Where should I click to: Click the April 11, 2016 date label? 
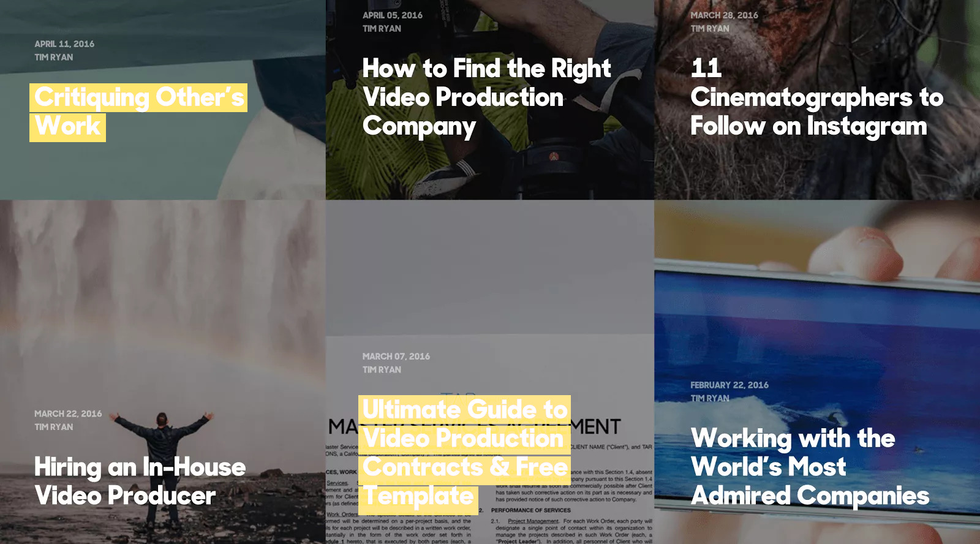coord(64,44)
